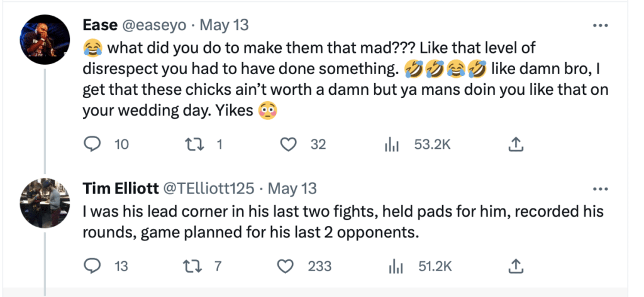Click the Ease display name
This screenshot has width=644, height=297.
tap(99, 25)
